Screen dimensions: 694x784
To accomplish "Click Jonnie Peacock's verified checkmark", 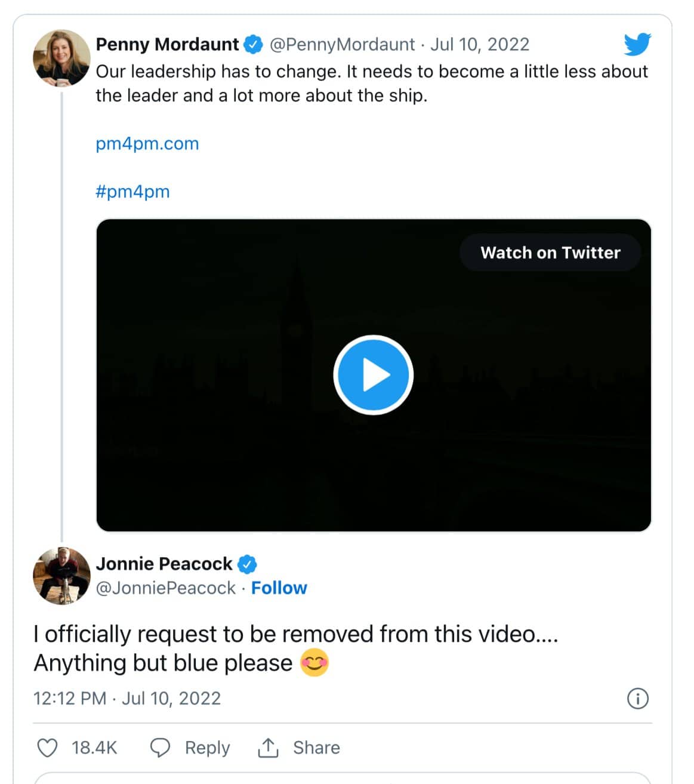I will coord(248,563).
